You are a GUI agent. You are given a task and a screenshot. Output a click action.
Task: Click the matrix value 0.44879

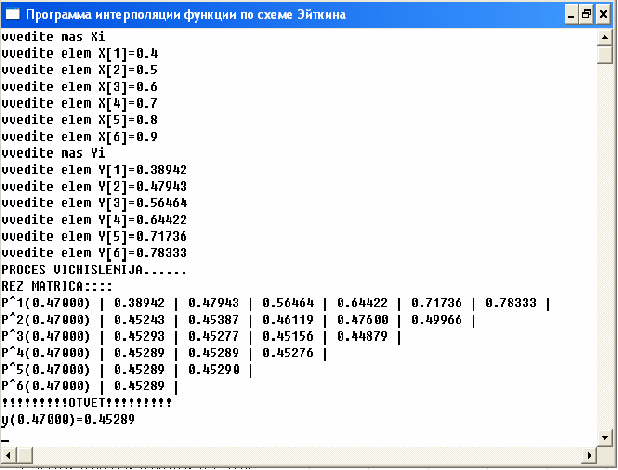pos(362,336)
